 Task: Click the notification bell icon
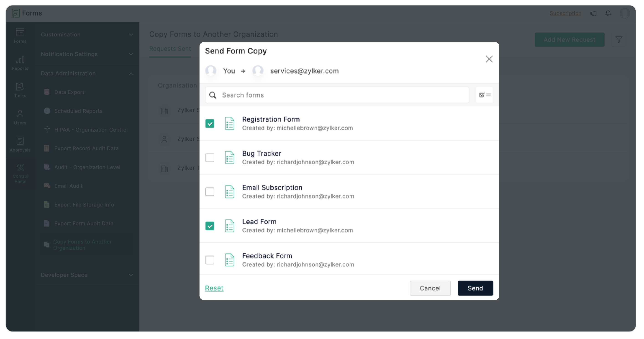pos(608,13)
